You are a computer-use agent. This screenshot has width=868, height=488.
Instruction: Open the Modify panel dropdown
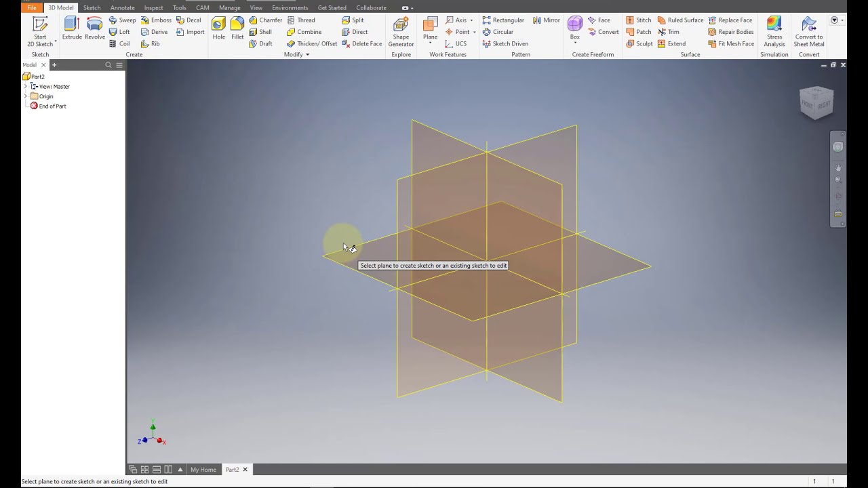tap(296, 54)
